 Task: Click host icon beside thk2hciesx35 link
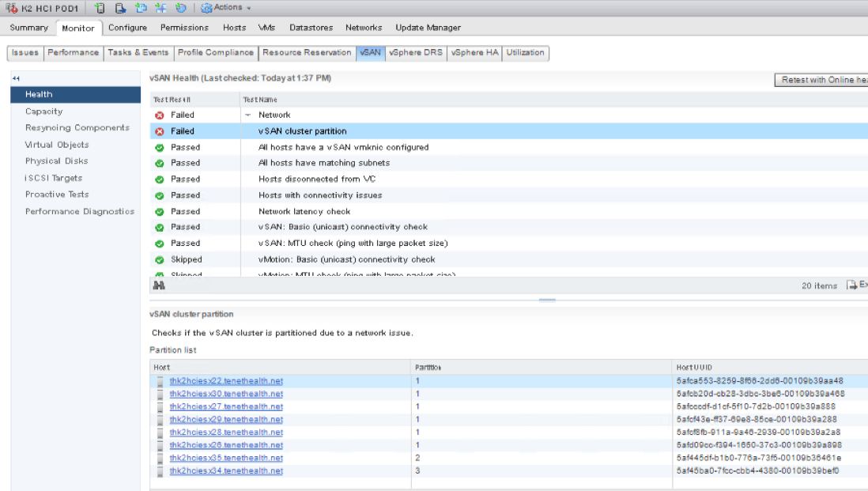click(x=160, y=459)
